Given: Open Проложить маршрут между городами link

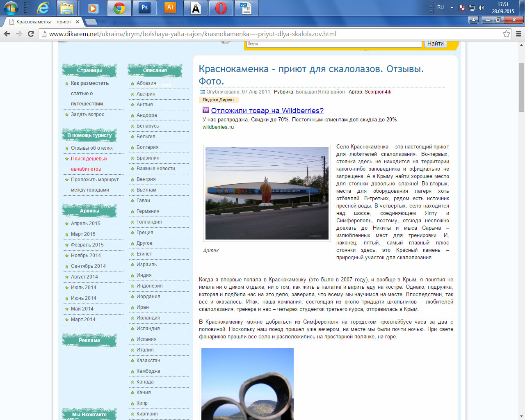Looking at the screenshot, I should tap(95, 185).
